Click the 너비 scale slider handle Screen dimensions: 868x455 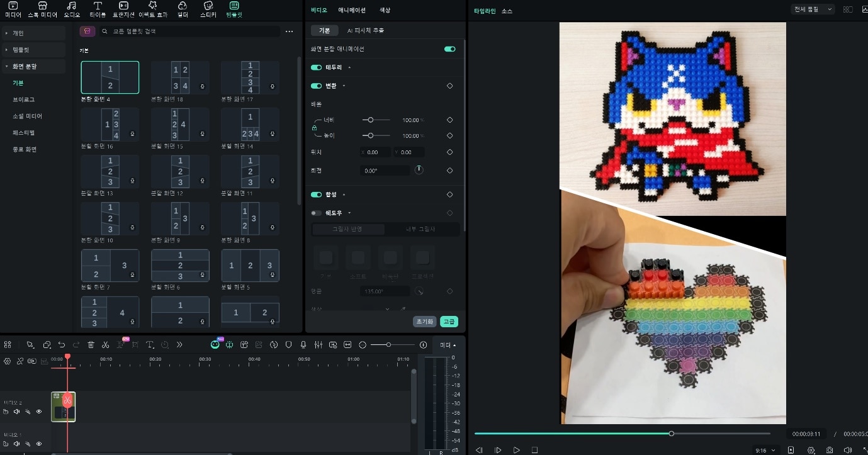pyautogui.click(x=371, y=120)
